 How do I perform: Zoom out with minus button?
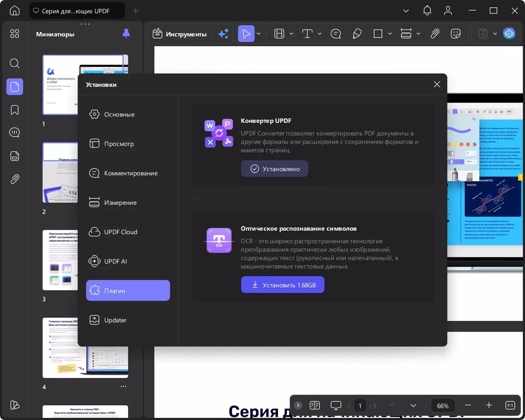pos(468,406)
